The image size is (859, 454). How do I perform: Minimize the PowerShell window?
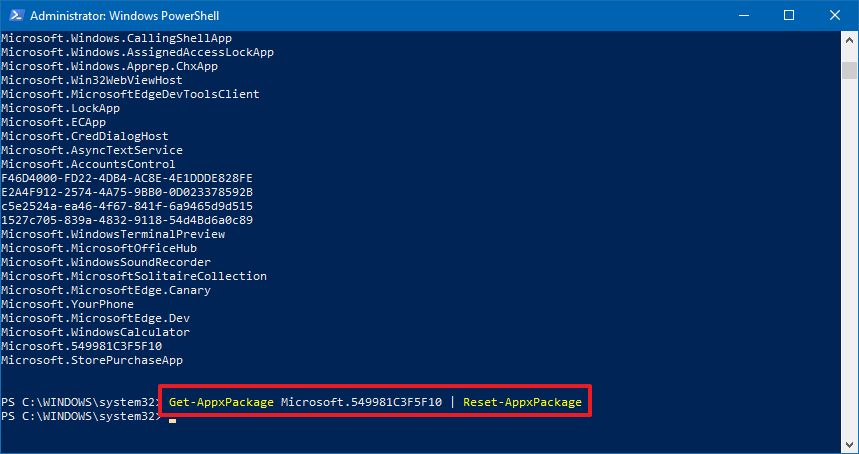pos(743,15)
